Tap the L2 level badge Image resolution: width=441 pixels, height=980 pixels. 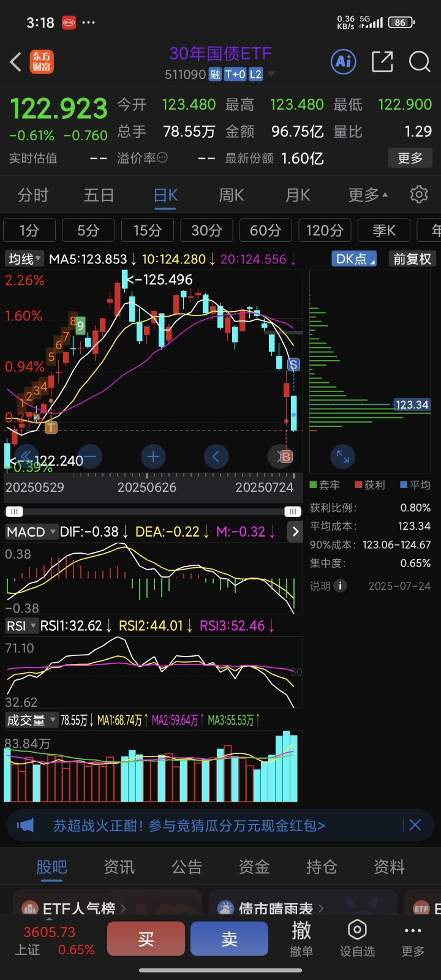point(256,75)
